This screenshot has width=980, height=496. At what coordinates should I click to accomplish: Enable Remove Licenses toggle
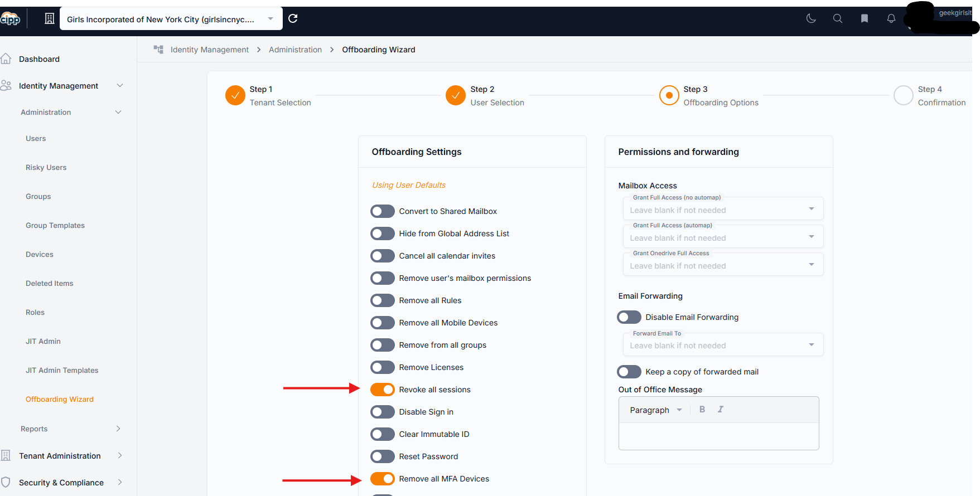(383, 367)
